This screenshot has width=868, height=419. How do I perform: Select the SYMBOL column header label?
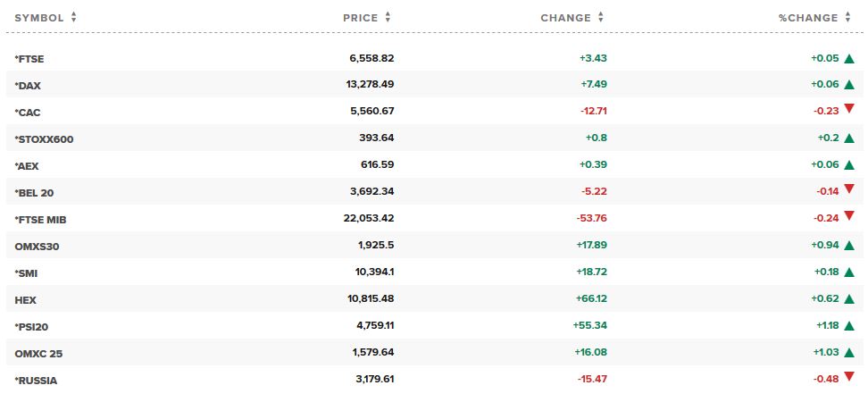39,18
